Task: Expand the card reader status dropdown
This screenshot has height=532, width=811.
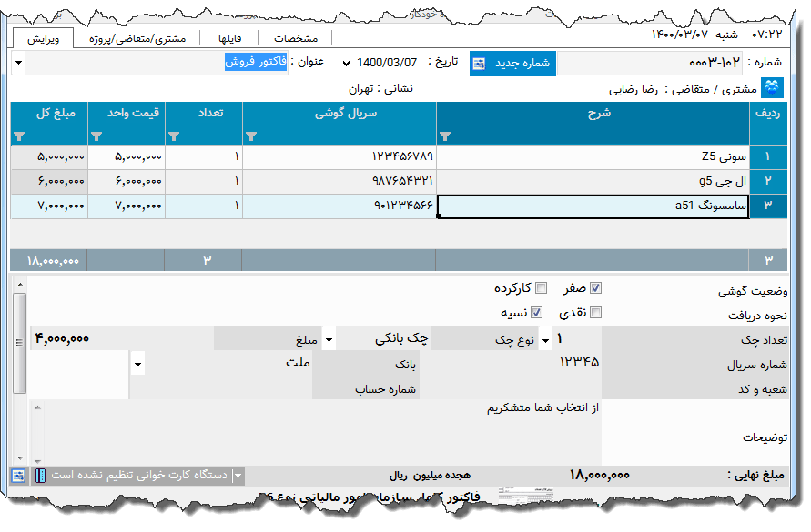Action: (236, 474)
